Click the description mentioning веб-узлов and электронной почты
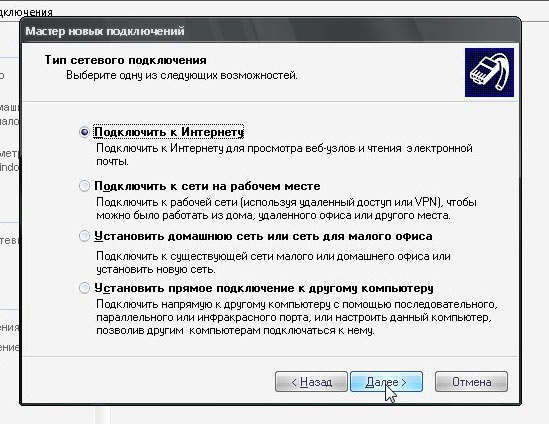Image resolution: width=549 pixels, height=424 pixels. (284, 155)
